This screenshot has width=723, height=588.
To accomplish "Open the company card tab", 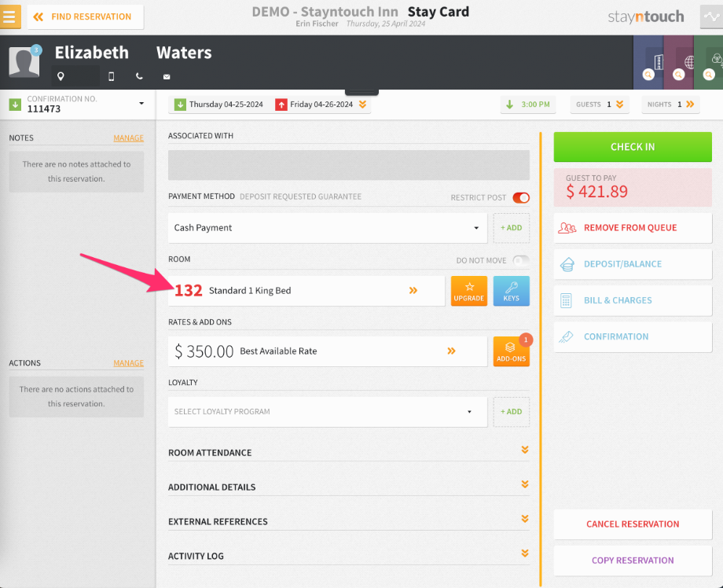I will [649, 62].
